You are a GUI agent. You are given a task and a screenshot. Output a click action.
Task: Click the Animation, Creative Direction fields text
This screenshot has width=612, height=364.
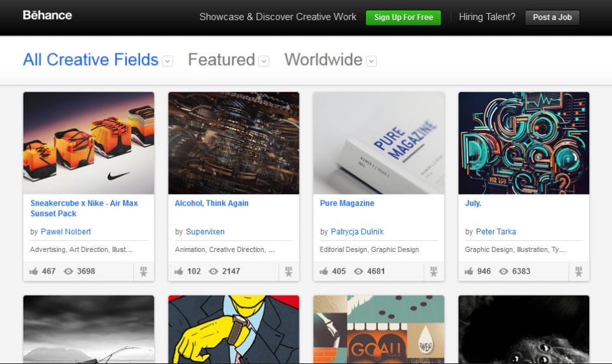click(x=225, y=249)
